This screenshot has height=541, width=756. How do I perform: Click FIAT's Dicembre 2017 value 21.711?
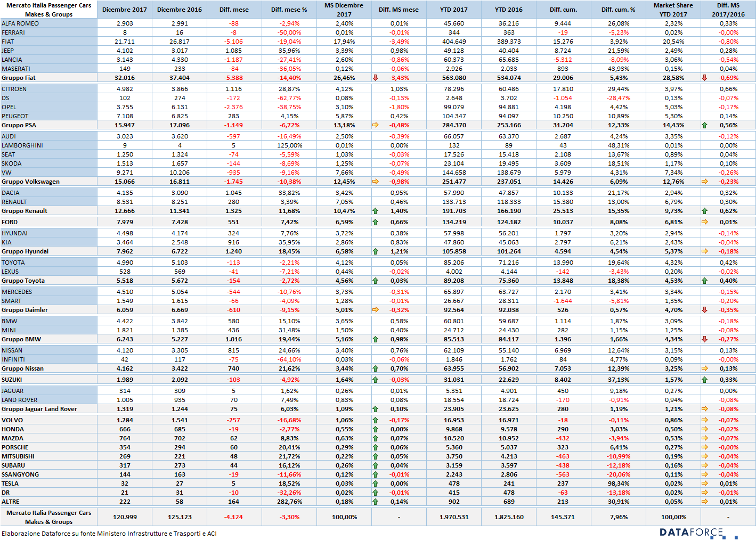click(x=125, y=42)
